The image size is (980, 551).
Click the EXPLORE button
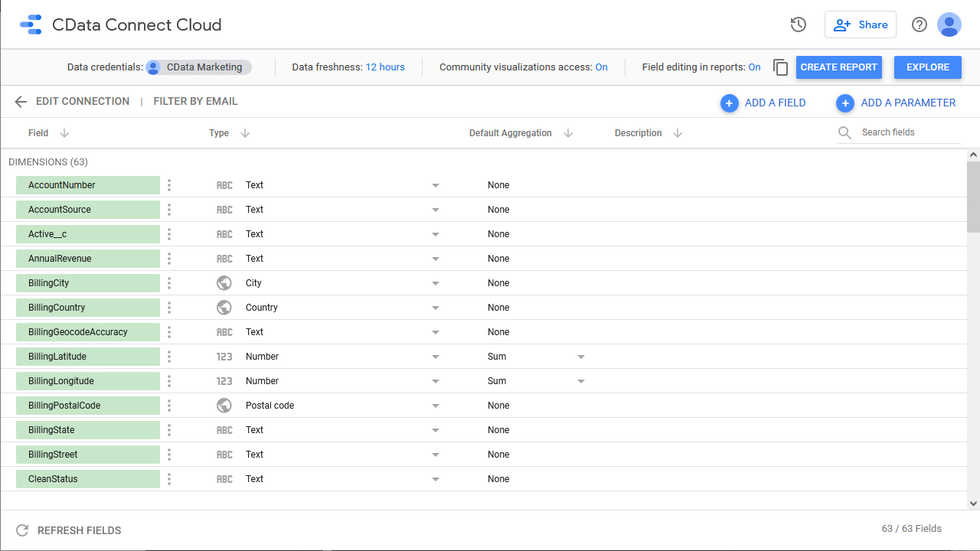pos(928,67)
